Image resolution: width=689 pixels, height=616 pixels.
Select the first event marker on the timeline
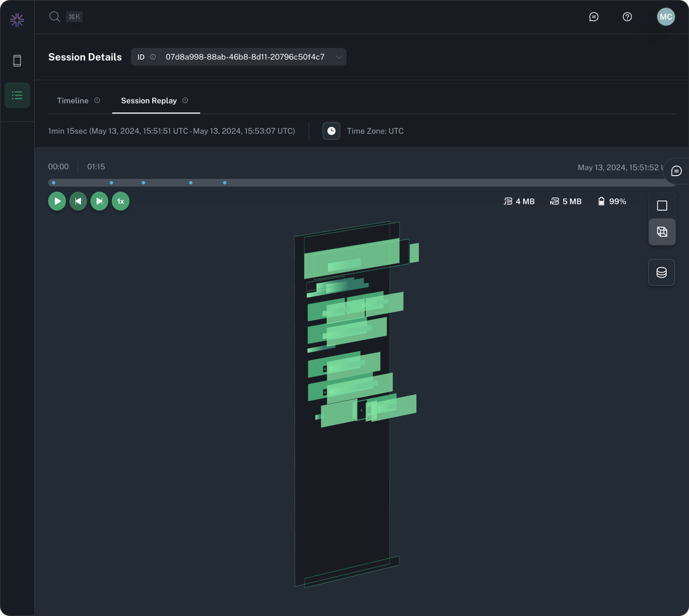click(x=53, y=182)
